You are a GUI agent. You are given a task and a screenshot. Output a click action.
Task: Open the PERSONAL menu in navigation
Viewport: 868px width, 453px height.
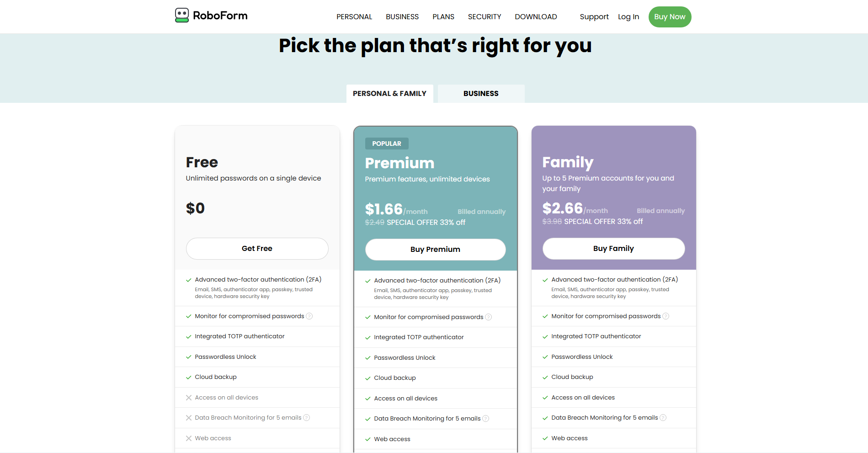354,16
